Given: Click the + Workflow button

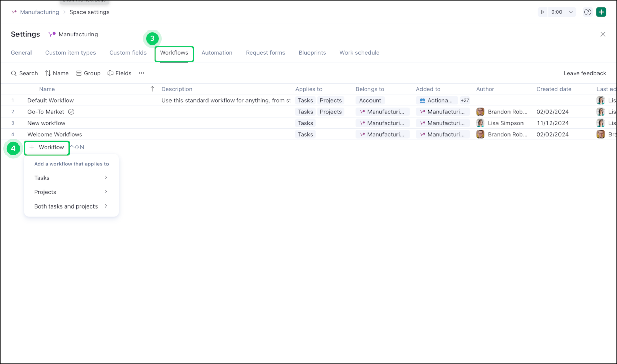Looking at the screenshot, I should point(47,147).
